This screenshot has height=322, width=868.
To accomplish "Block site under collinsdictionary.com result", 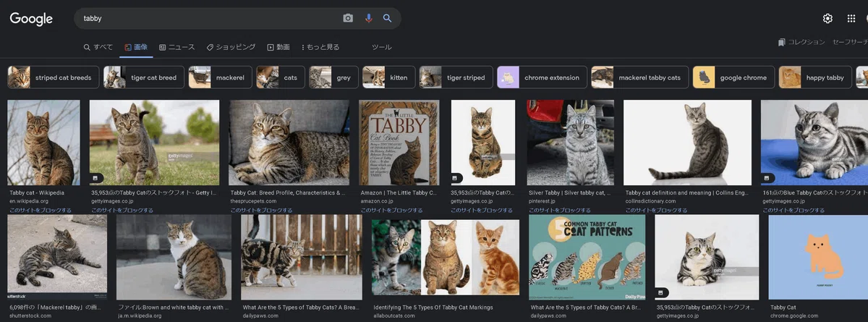I will [x=656, y=210].
